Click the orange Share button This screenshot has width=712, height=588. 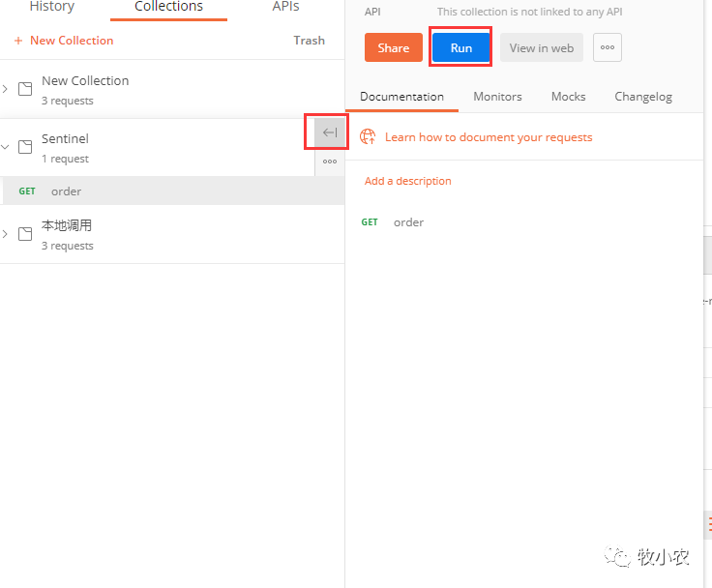coord(393,47)
